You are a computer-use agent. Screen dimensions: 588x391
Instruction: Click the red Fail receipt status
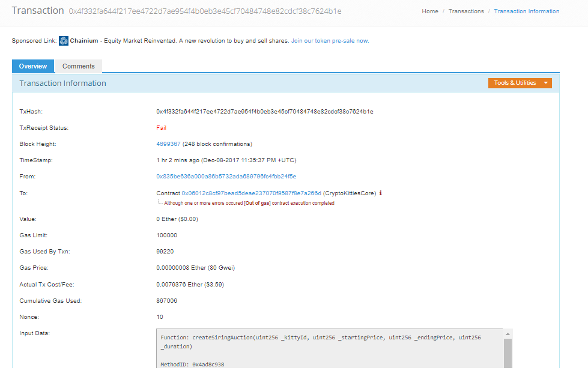coord(161,128)
